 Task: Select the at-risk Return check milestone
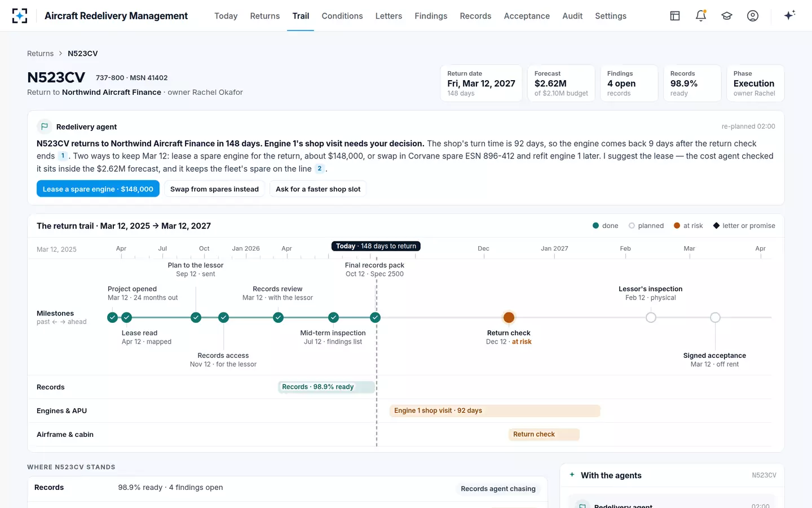tap(509, 317)
